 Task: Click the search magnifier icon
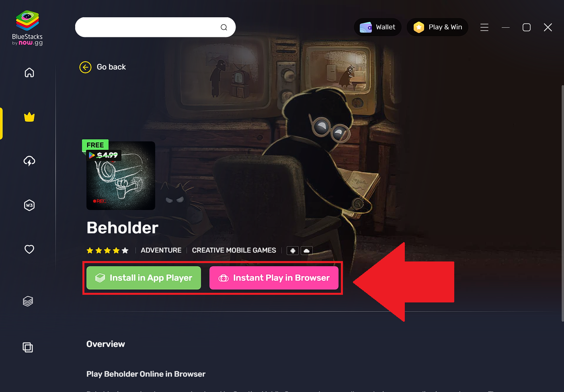[x=224, y=27]
